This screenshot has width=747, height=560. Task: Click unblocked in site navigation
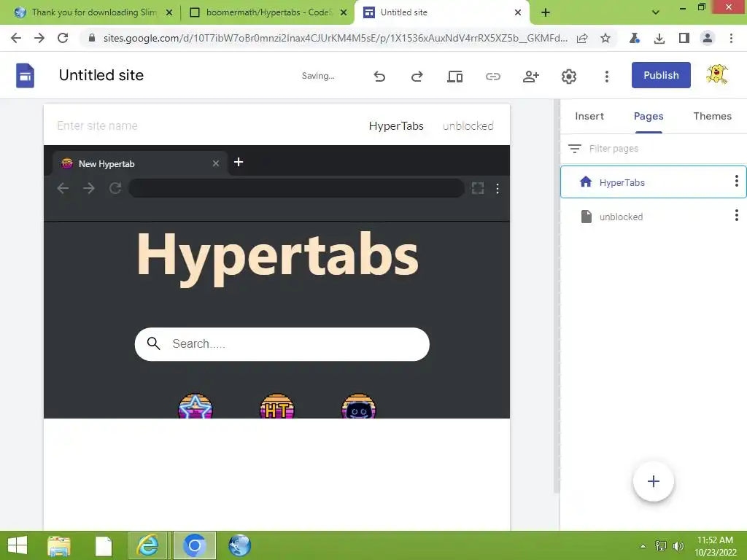pos(468,125)
